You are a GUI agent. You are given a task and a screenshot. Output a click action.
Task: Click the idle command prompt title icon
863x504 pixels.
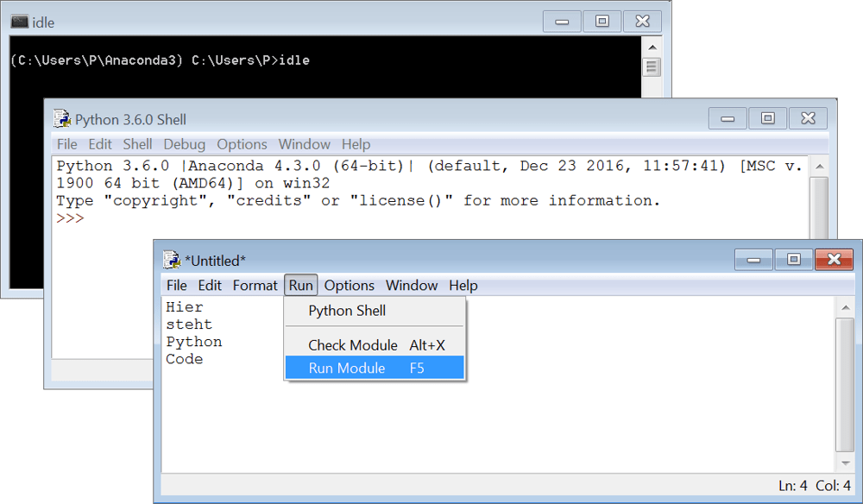coord(19,22)
